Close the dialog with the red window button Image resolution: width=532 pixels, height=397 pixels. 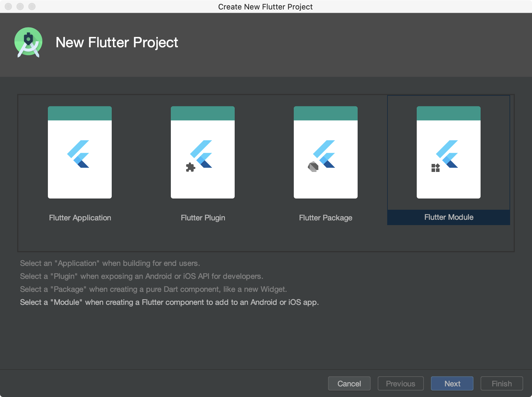pos(8,6)
